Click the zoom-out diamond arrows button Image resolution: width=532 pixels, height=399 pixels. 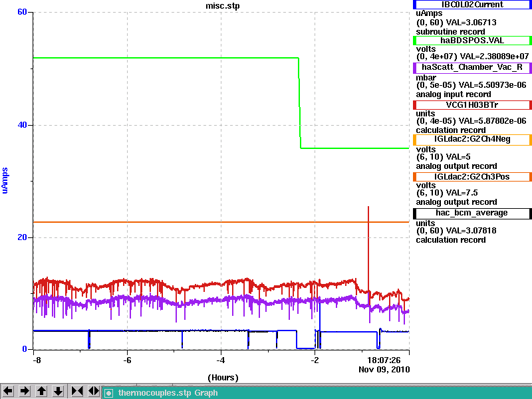tap(94, 391)
